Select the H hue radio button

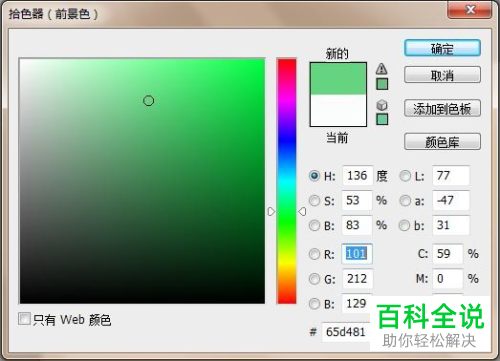coord(314,176)
